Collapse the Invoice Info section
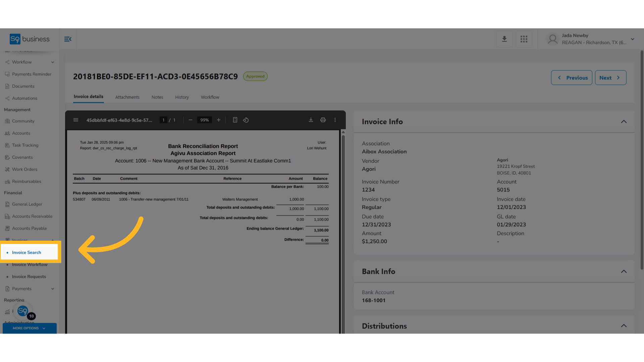 coord(624,122)
